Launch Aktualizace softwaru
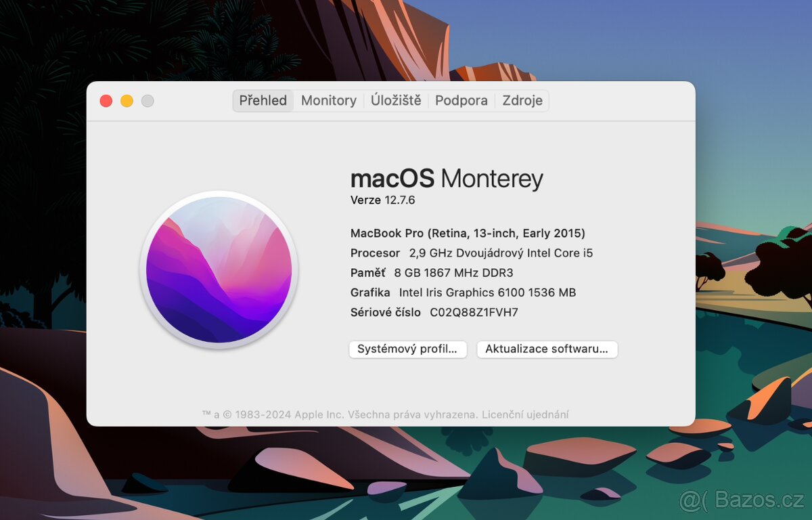Viewport: 812px width, 520px height. [547, 349]
